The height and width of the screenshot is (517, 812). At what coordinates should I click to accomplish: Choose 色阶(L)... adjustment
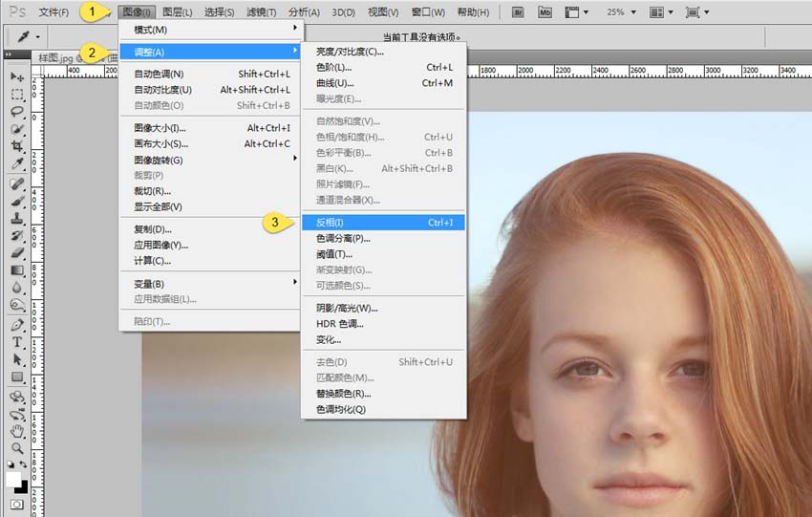(x=384, y=67)
